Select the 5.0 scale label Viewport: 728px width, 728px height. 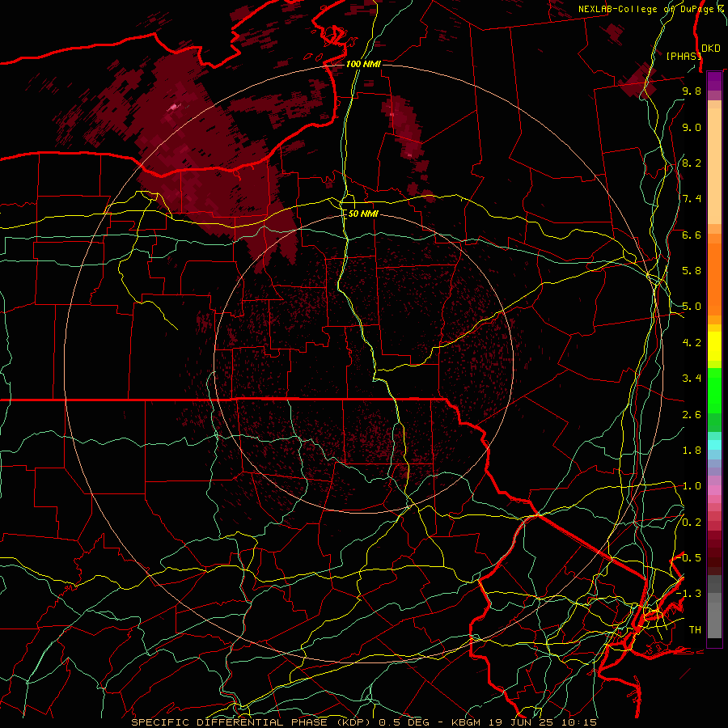(692, 307)
